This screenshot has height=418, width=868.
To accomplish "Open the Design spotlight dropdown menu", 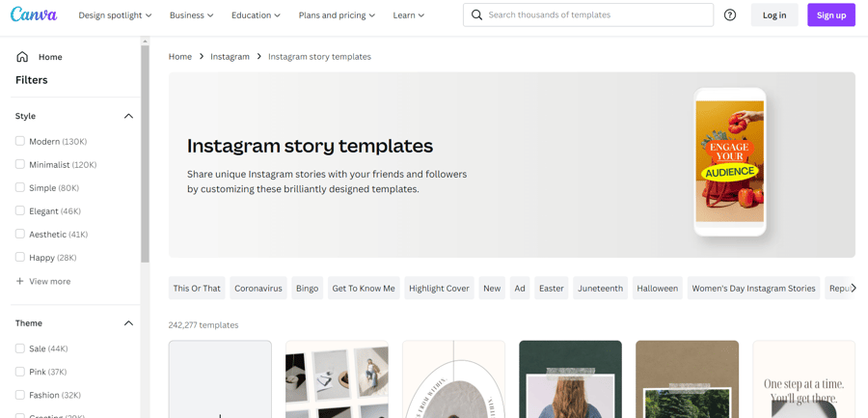I will pyautogui.click(x=115, y=15).
